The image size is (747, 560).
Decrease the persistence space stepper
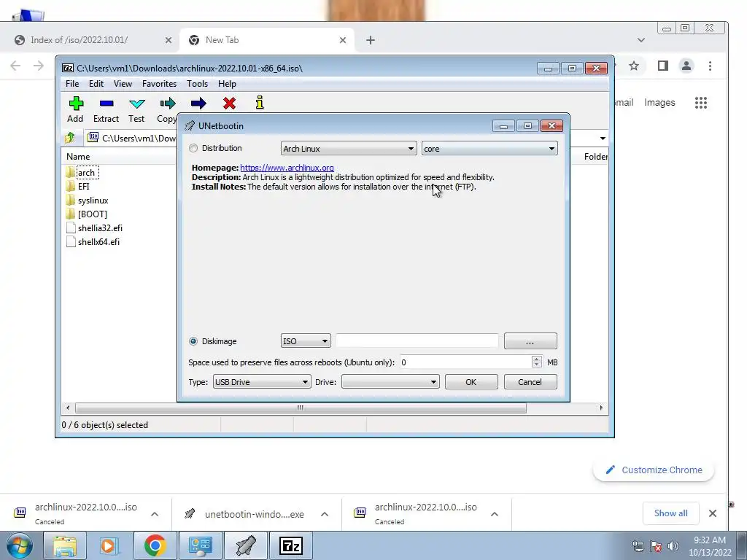point(536,365)
